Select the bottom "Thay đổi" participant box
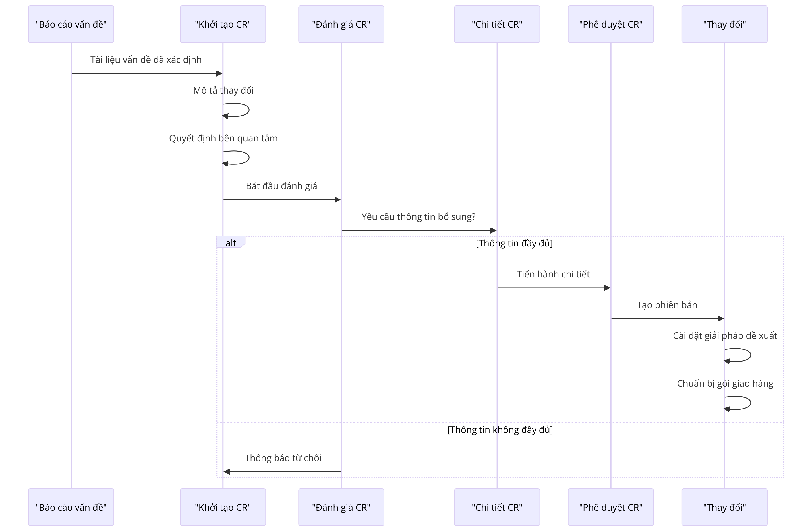 coord(724,507)
